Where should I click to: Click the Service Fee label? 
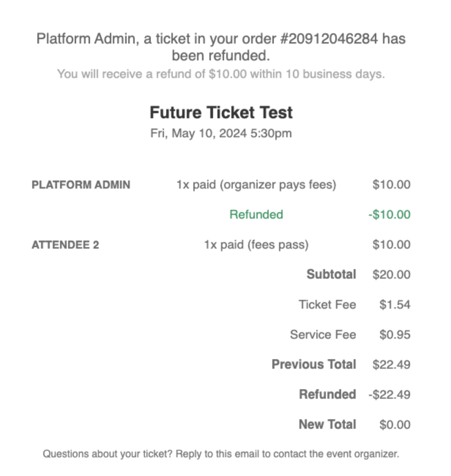(323, 335)
